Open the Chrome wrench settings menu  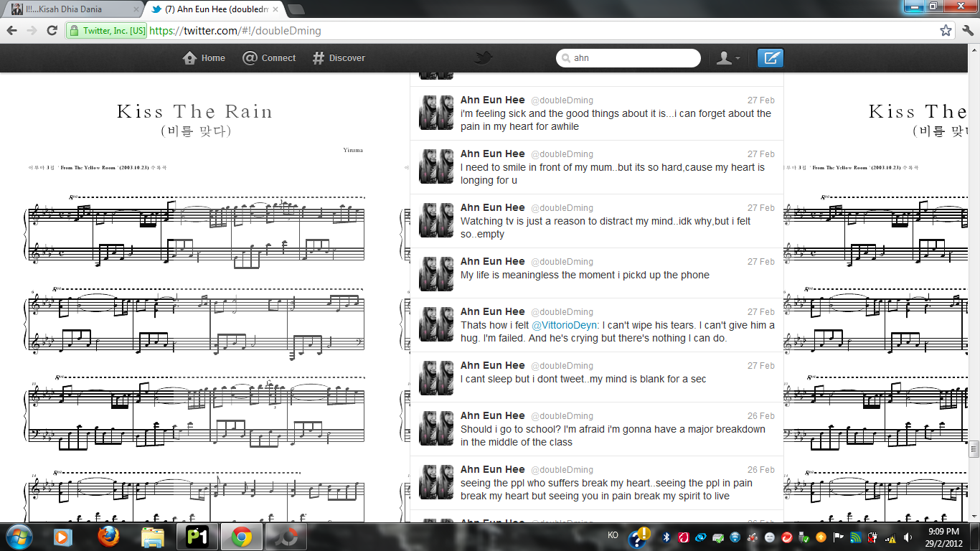tap(967, 31)
